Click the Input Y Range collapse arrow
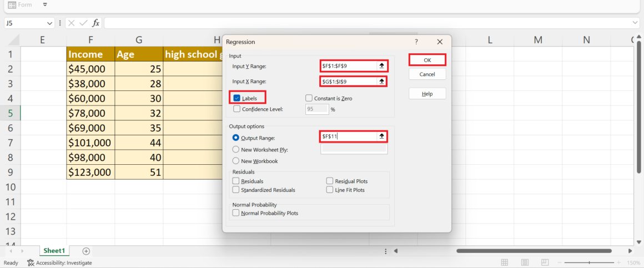The width and height of the screenshot is (644, 268). pyautogui.click(x=381, y=66)
